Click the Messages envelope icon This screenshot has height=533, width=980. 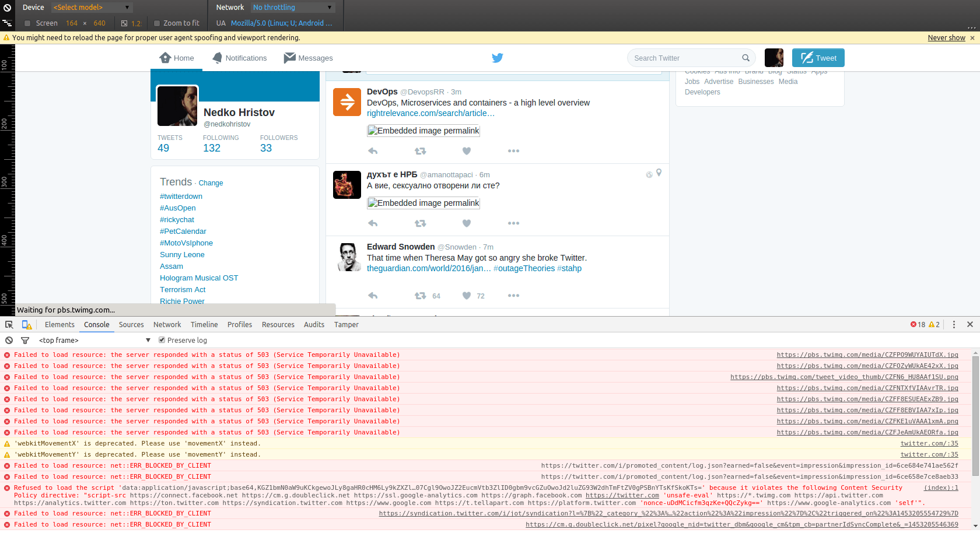289,58
